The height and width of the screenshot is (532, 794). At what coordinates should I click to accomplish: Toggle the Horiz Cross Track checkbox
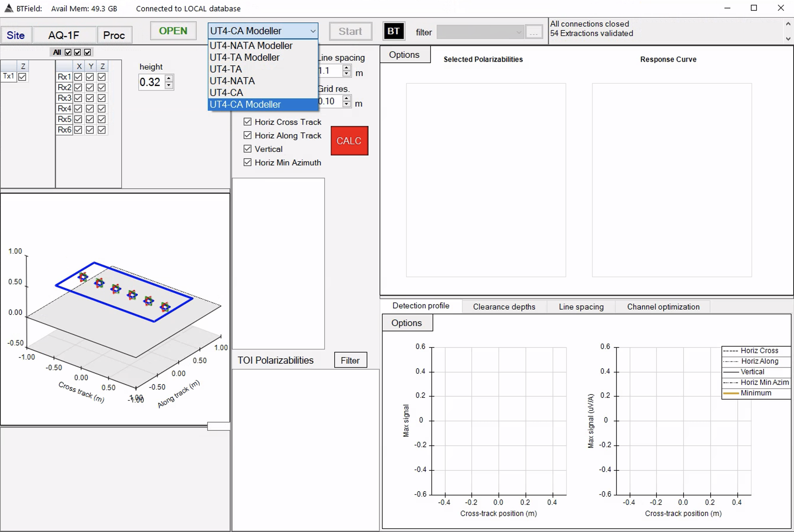pyautogui.click(x=248, y=122)
